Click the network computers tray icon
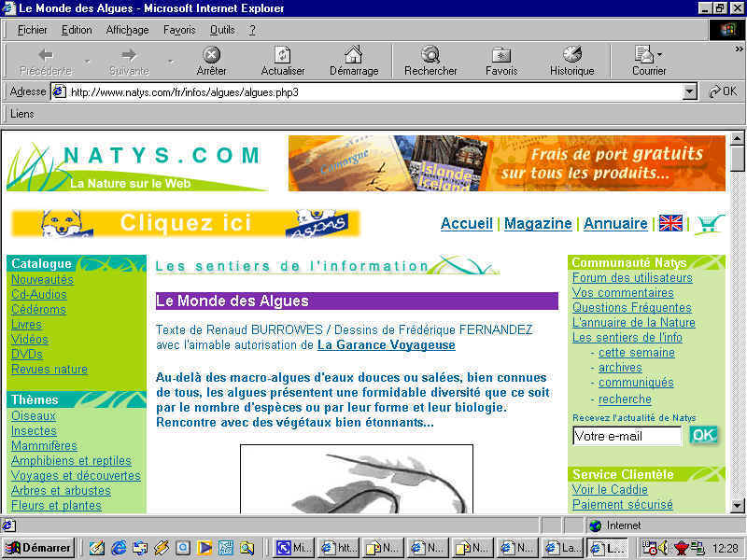747x560 pixels. pyautogui.click(x=698, y=548)
